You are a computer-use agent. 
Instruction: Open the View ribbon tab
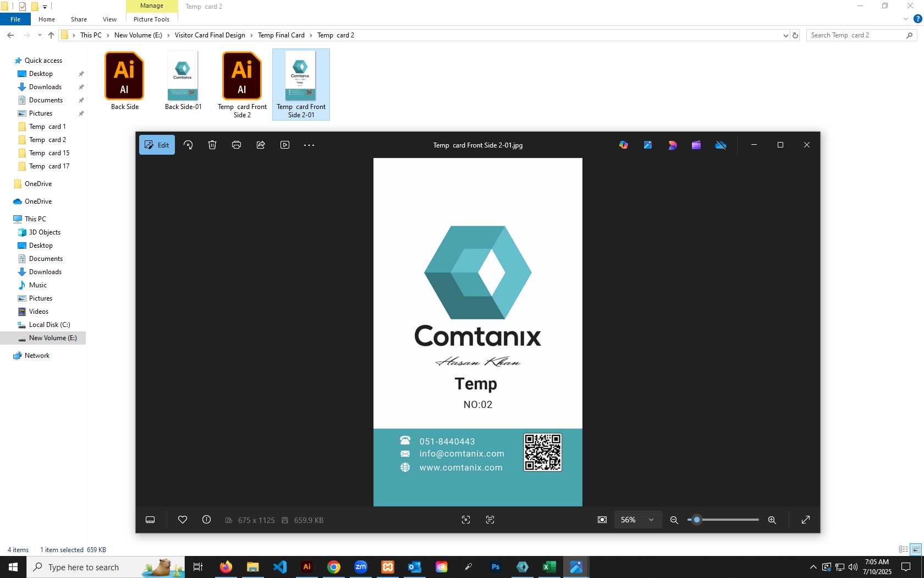[109, 19]
